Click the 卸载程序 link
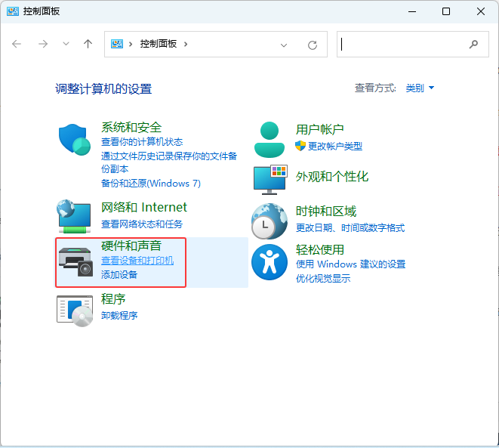The height and width of the screenshot is (448, 499). [119, 315]
